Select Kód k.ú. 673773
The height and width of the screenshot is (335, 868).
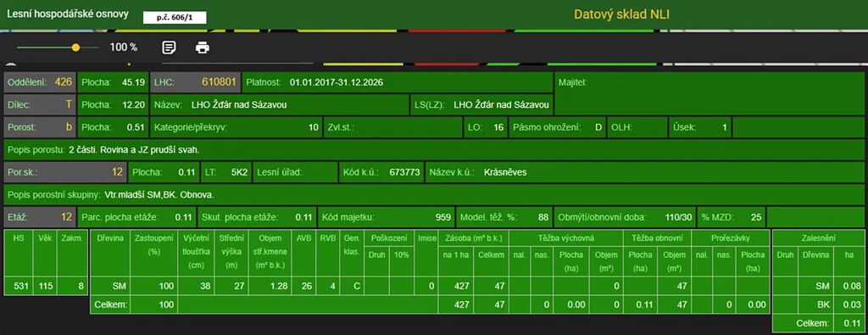coord(381,172)
